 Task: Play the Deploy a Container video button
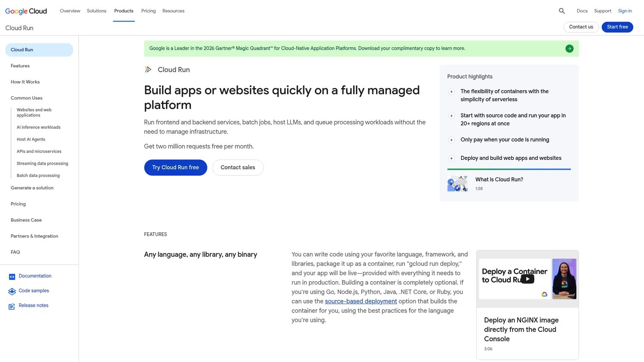click(527, 279)
